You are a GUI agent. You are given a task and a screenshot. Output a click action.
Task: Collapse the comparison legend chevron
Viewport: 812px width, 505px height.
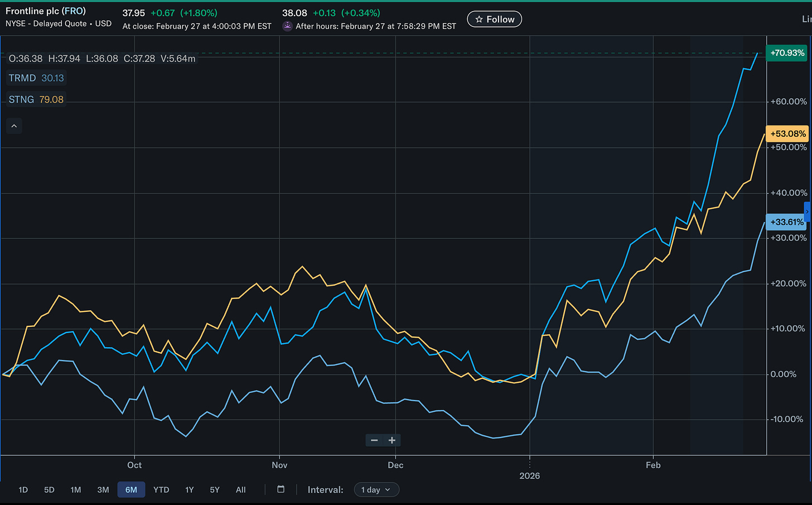pyautogui.click(x=14, y=126)
